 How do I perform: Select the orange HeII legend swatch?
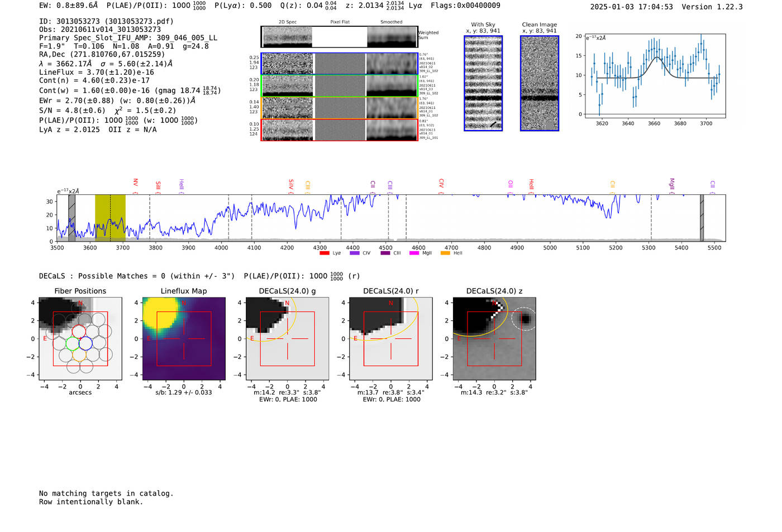click(x=445, y=253)
